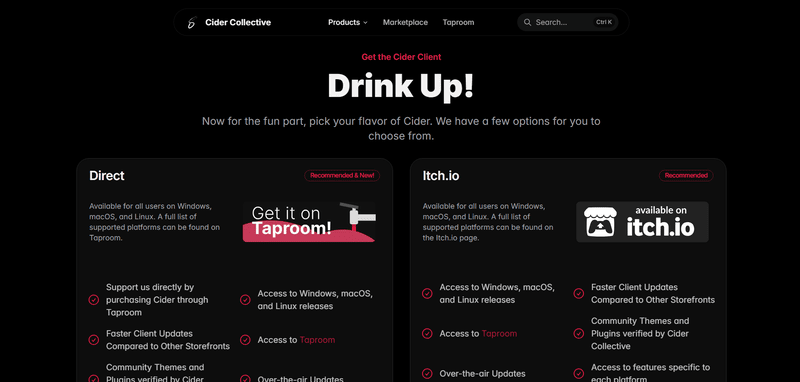Image resolution: width=800 pixels, height=382 pixels.
Task: Click the Get the Cider Client label
Action: click(401, 57)
